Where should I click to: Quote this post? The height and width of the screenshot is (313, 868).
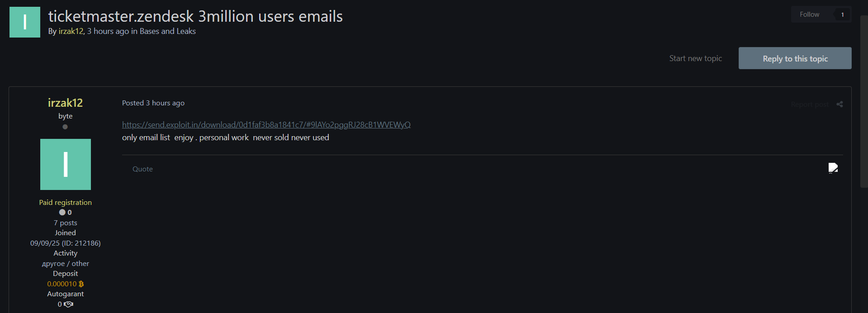coord(142,169)
